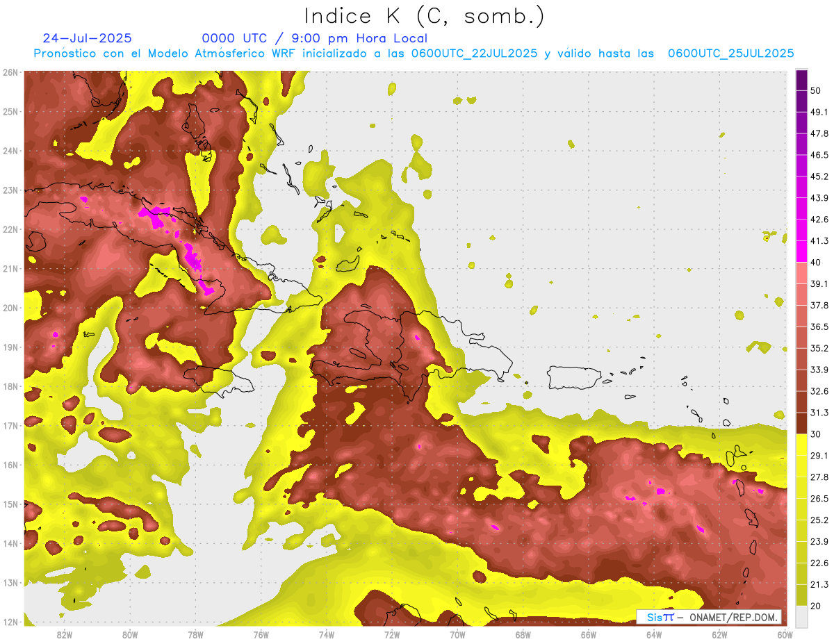The height and width of the screenshot is (644, 834).
Task: Click the "0000 UTC / 9:00 pm Hora Local" text
Action: coord(314,38)
